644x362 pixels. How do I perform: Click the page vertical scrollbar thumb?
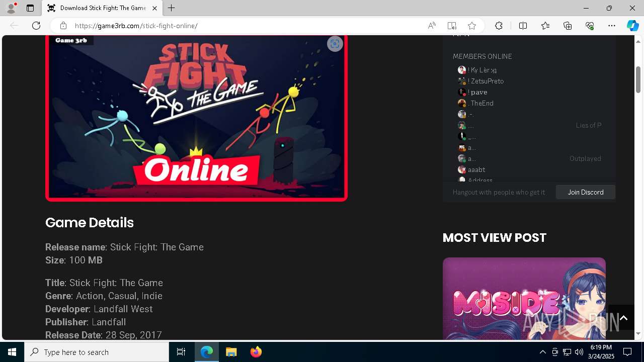pos(638,79)
